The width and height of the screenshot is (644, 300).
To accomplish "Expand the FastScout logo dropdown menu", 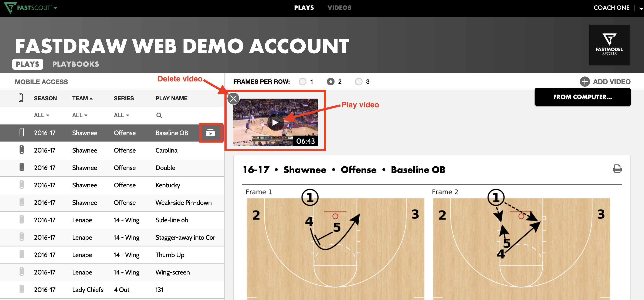I will [55, 8].
